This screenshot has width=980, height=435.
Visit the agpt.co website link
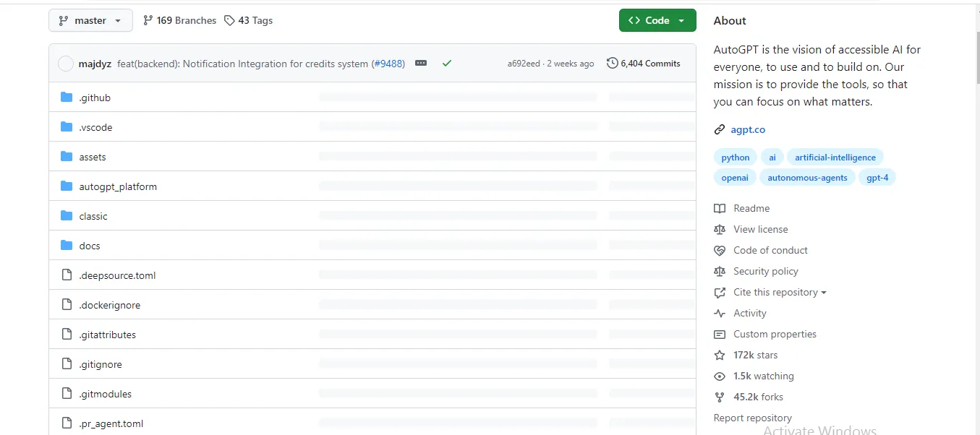(748, 130)
